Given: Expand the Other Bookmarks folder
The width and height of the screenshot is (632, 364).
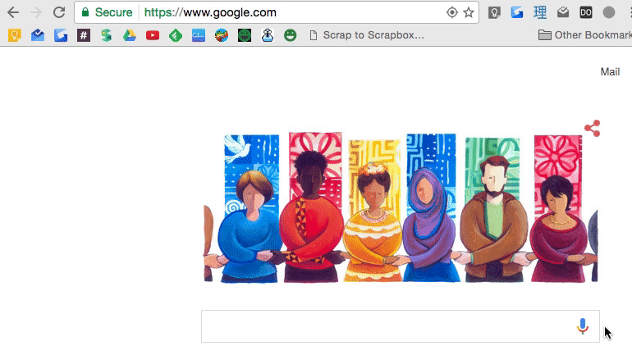Looking at the screenshot, I should [585, 35].
